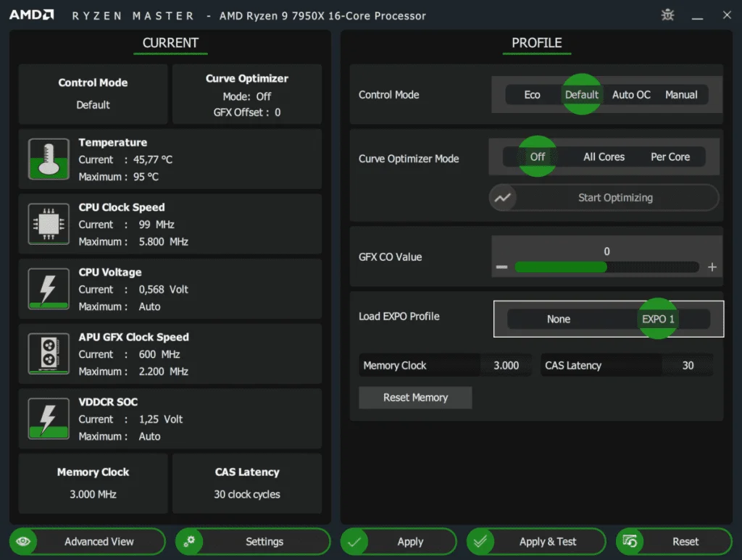
Task: Open Advanced View
Action: (88, 541)
